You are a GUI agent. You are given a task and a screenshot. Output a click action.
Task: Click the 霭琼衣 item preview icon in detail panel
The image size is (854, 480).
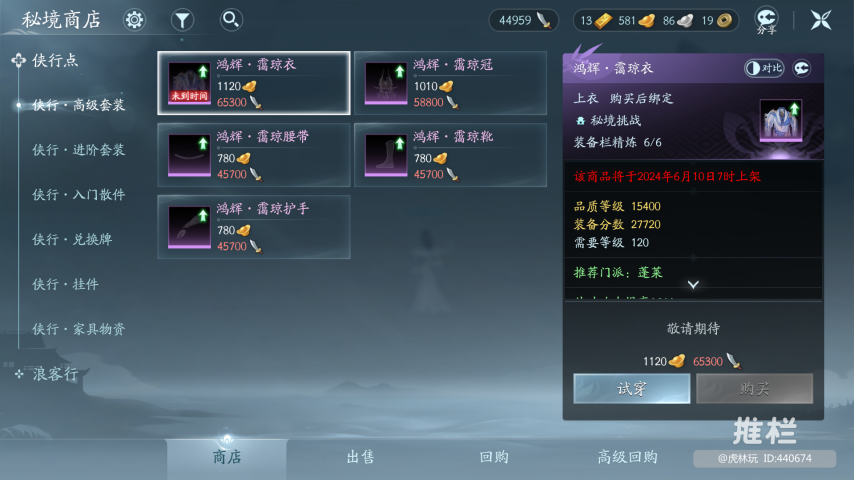coord(780,121)
